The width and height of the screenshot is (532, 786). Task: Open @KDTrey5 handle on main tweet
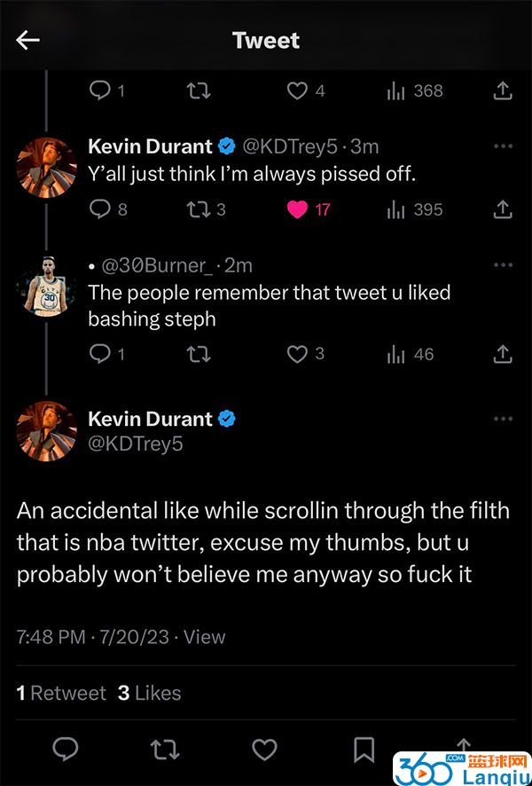pos(136,444)
